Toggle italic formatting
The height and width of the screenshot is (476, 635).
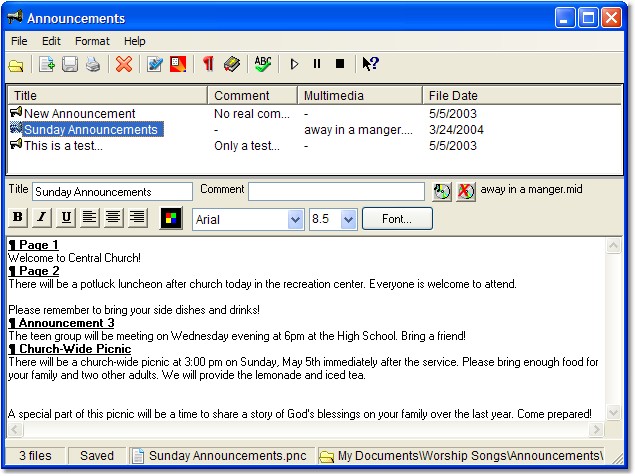click(x=42, y=218)
